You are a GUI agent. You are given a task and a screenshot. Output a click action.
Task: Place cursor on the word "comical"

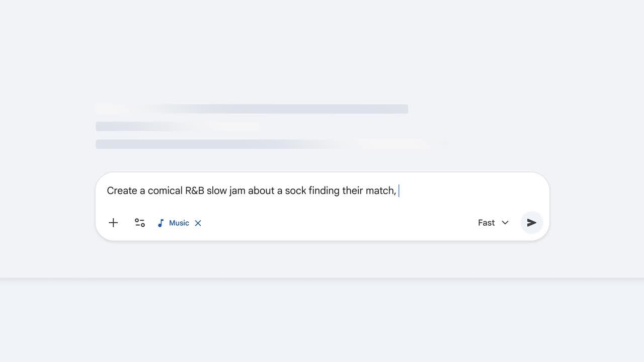click(x=165, y=191)
